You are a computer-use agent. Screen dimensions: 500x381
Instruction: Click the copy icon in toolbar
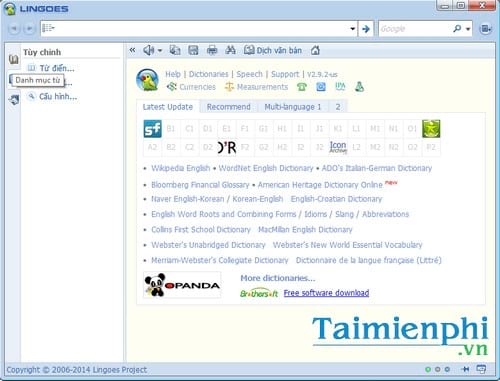click(x=175, y=50)
